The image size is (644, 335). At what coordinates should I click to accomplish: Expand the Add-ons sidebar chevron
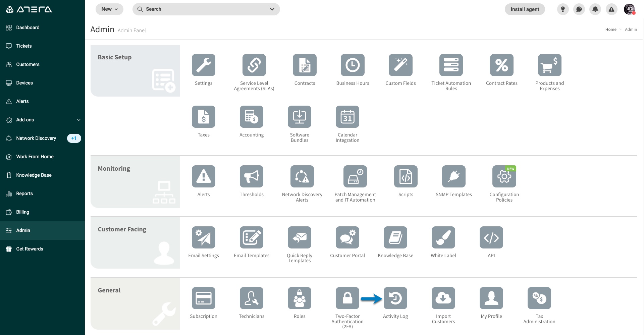pyautogui.click(x=79, y=120)
